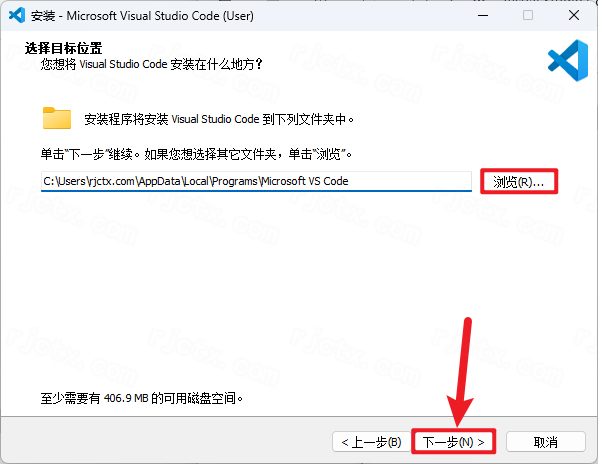Click the window title 安装 - Microsoft Visual Studio Code (User)
Viewport: 598px width, 464px height.
[142, 16]
